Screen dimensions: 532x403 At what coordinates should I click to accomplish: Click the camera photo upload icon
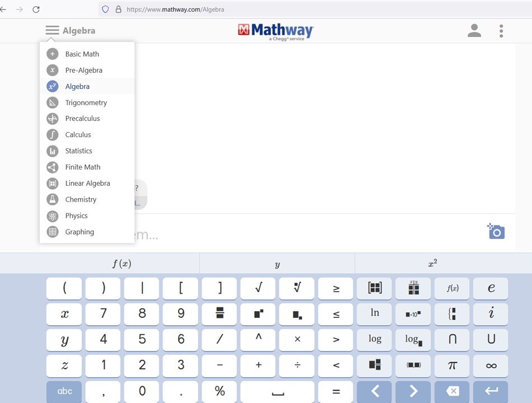[496, 231]
